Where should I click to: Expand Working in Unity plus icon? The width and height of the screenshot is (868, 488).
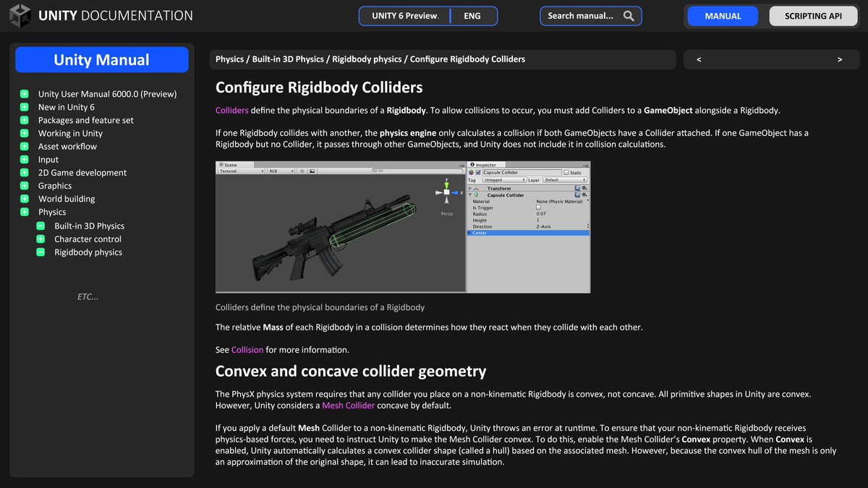24,133
